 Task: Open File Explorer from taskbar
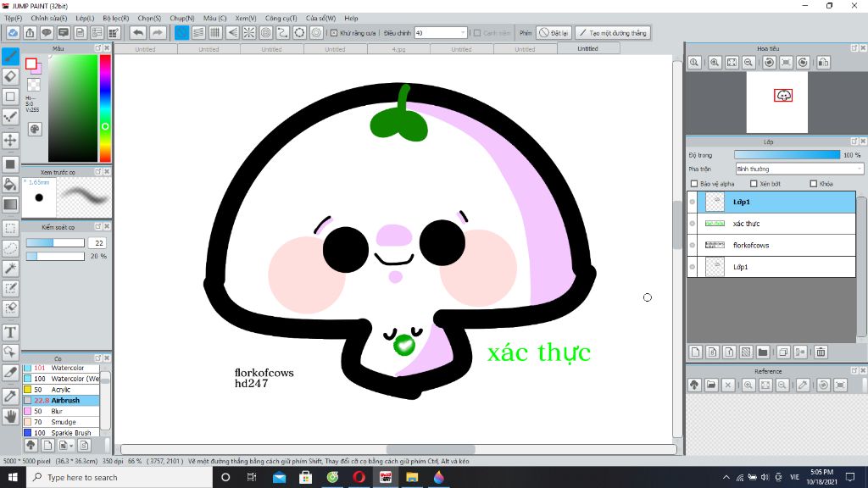[412, 477]
